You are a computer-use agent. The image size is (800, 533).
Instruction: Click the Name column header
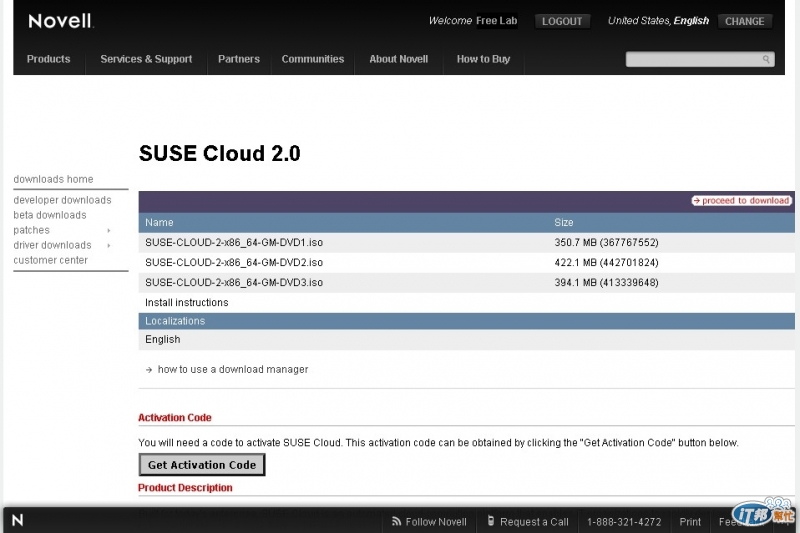159,222
